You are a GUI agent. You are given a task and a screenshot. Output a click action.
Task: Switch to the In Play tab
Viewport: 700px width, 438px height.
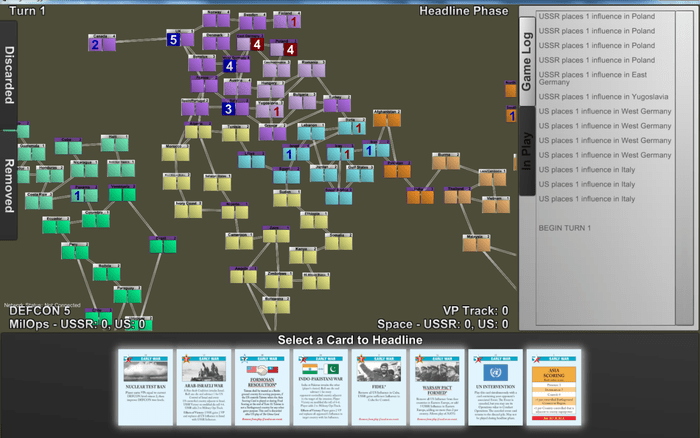coord(527,151)
